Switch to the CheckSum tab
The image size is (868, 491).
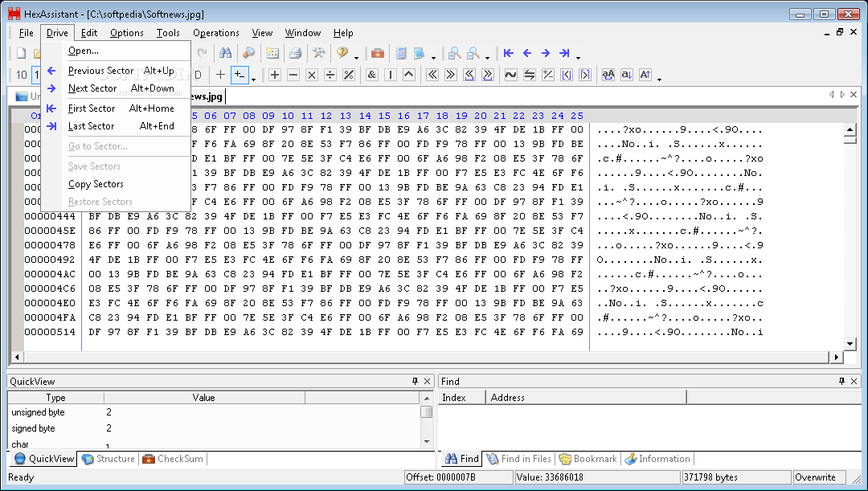click(174, 459)
